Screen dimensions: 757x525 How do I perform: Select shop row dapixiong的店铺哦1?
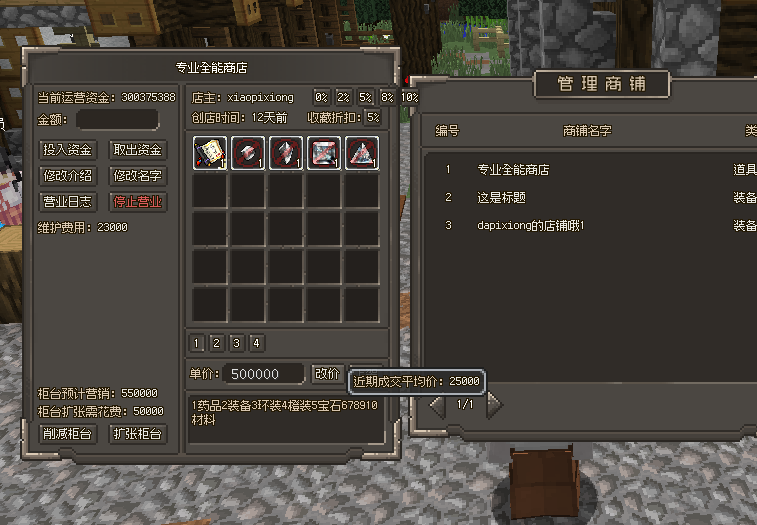(x=589, y=226)
